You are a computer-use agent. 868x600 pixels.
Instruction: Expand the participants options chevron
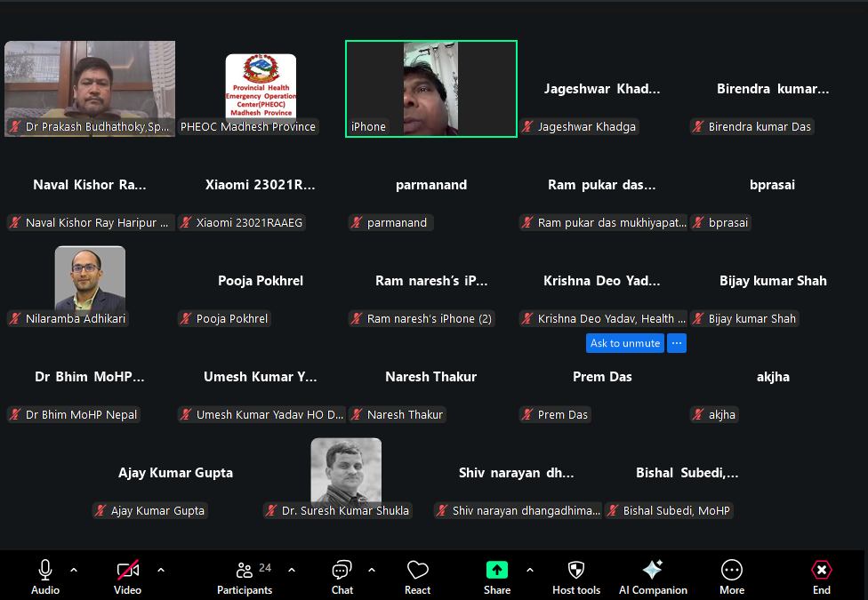click(292, 570)
